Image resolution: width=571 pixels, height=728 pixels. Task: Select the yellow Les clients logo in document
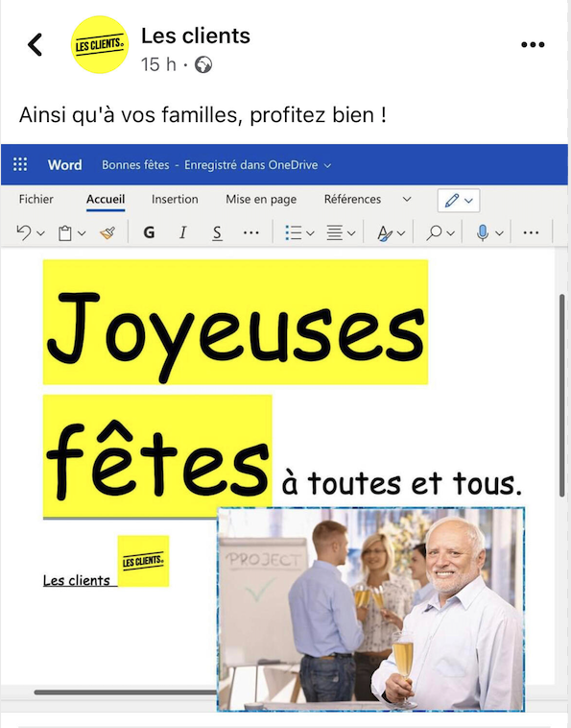(143, 561)
